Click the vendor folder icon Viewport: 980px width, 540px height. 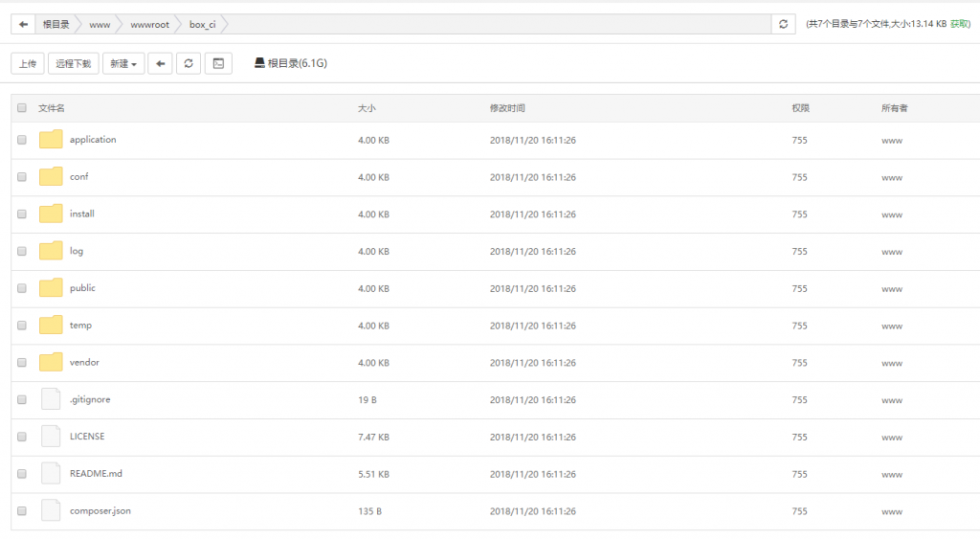pos(51,361)
